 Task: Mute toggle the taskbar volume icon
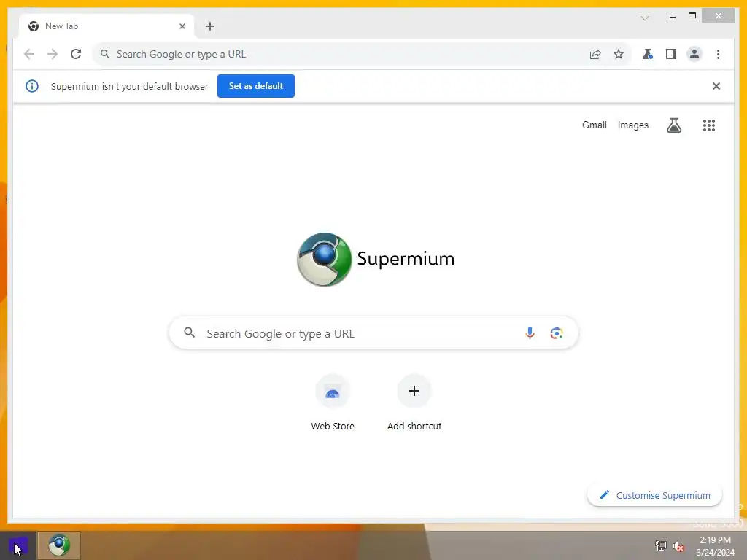678,546
